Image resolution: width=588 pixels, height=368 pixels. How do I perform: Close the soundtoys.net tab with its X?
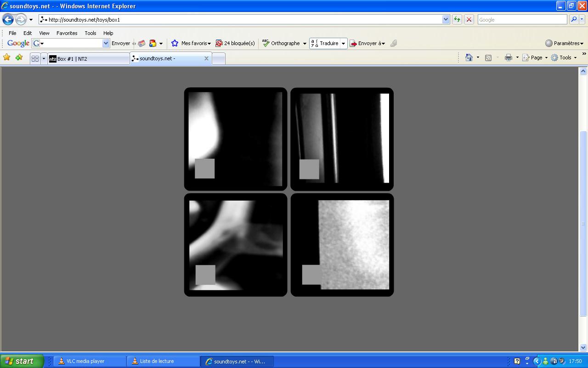point(206,58)
